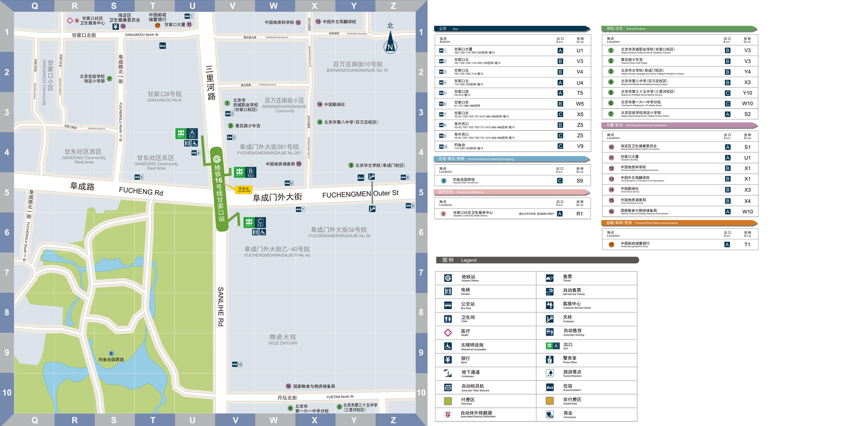Click the overpass icon south of Fuchengmen Outer St
This screenshot has width=868, height=426.
click(372, 209)
